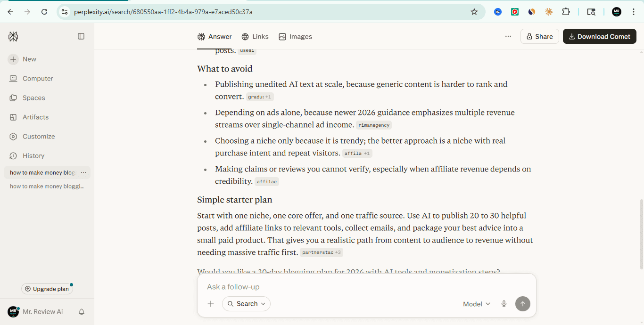This screenshot has width=644, height=325.
Task: Open the 'gradus +1' citation chip
Action: (260, 97)
